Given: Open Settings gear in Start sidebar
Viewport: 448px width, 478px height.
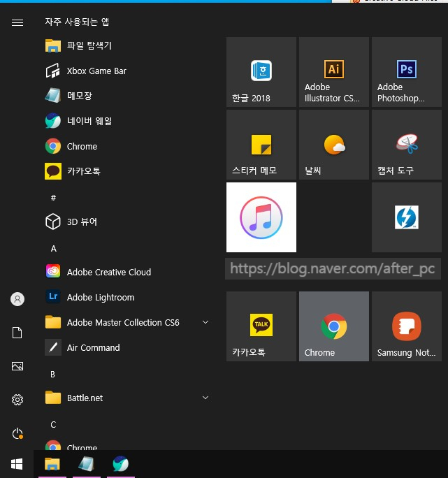Looking at the screenshot, I should (17, 400).
